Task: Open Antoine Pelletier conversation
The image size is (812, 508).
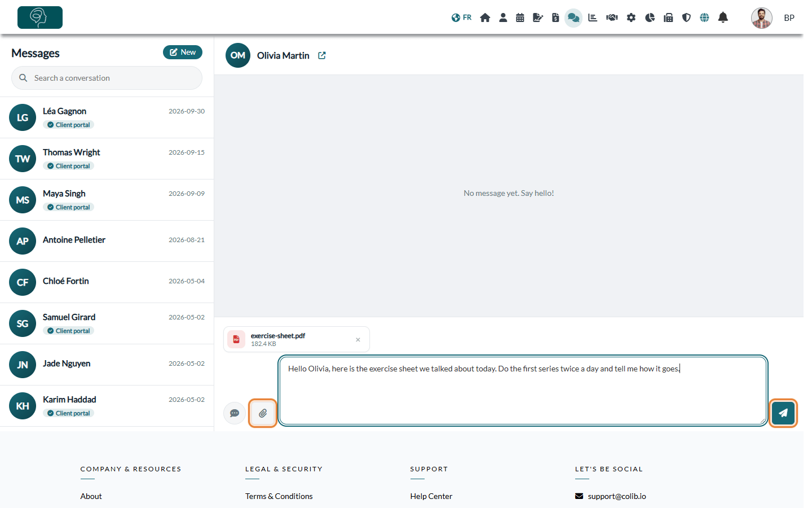Action: [107, 241]
